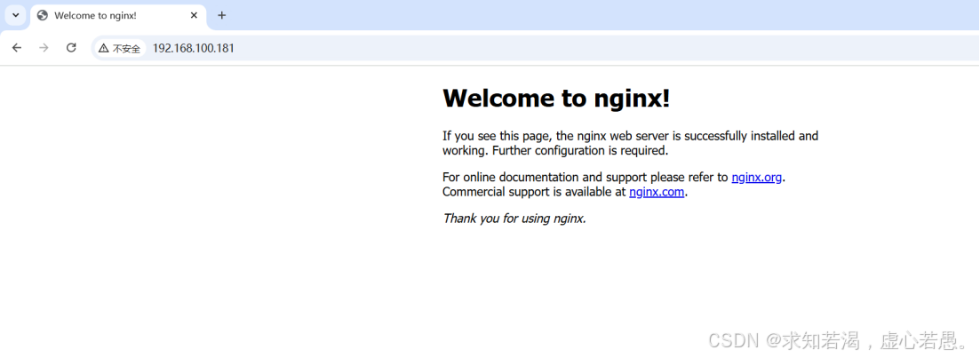
Task: Click 'Commercial support is available at' text
Action: pos(534,193)
